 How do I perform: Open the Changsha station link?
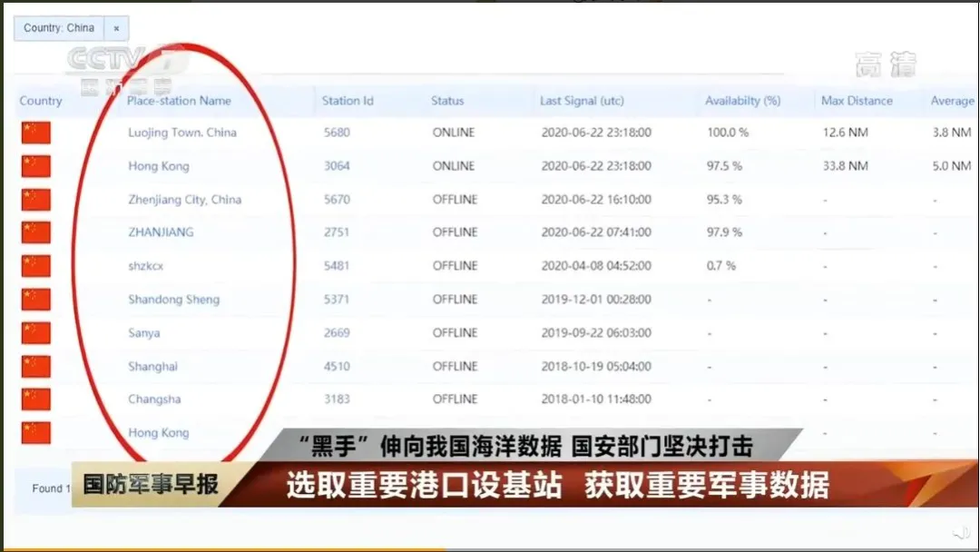(154, 399)
